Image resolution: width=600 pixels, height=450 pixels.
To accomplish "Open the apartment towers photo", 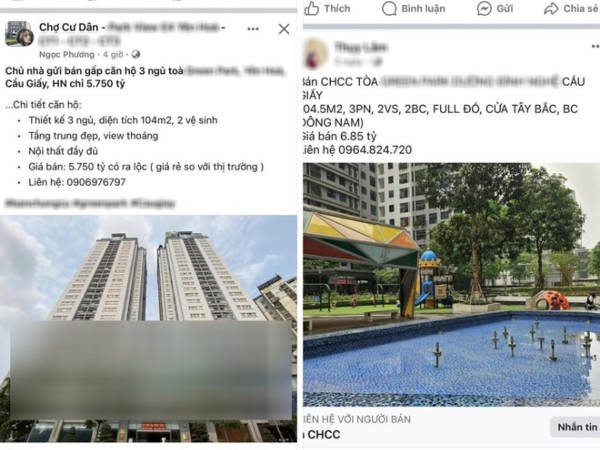I will coord(148,328).
